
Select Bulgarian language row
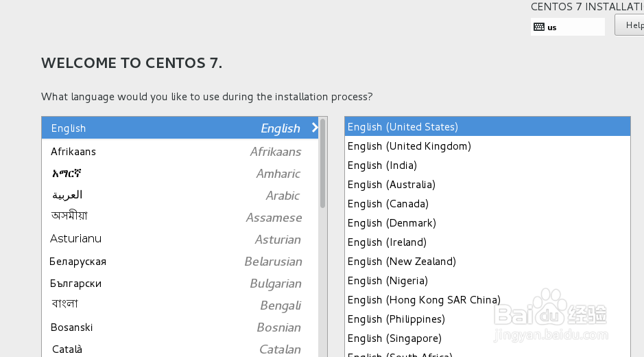(x=180, y=284)
